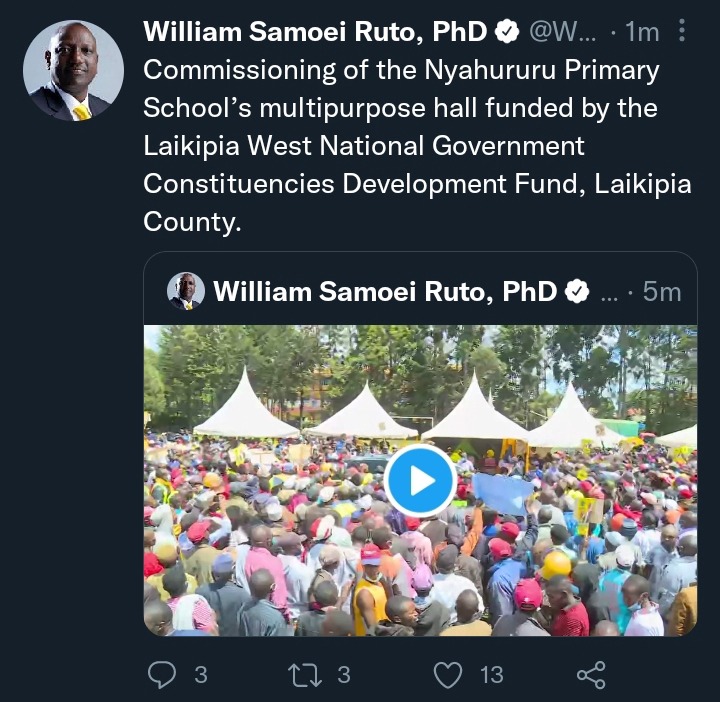Click the verified badge in quoted tweet
The image size is (720, 702).
click(x=577, y=292)
